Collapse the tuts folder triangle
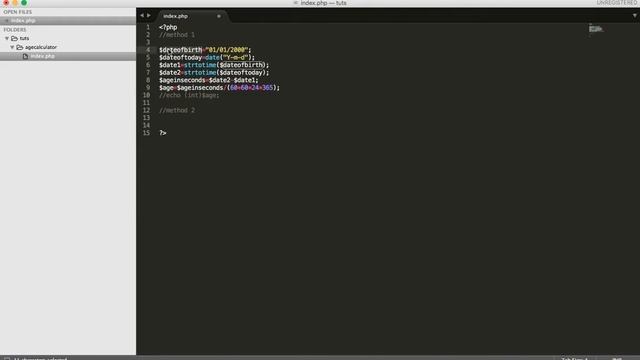The width and height of the screenshot is (640, 360). tap(7, 38)
